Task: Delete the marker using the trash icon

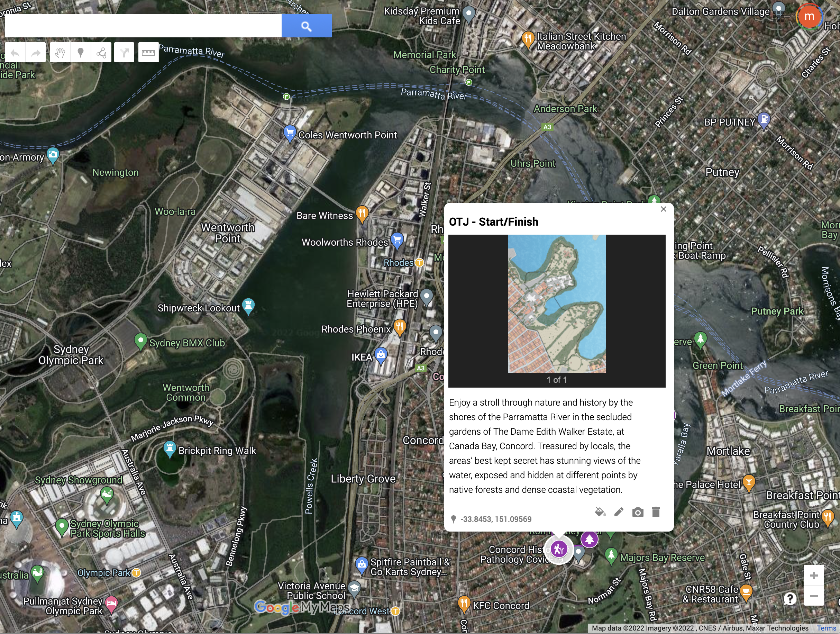Action: tap(656, 512)
